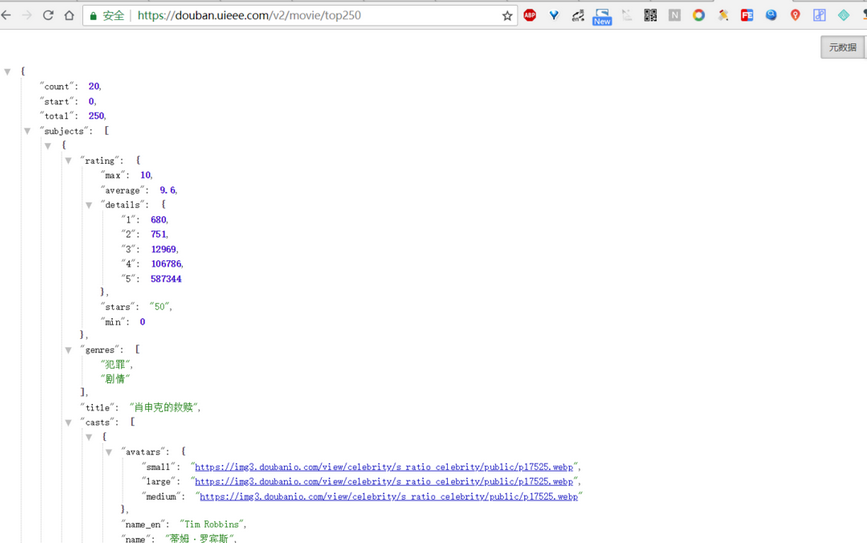This screenshot has height=545, width=867.
Task: Collapse the first object inside casts
Action: tap(88, 437)
